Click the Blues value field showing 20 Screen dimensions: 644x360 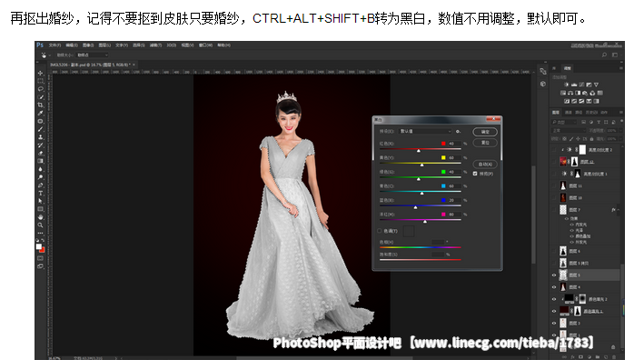[x=455, y=200]
